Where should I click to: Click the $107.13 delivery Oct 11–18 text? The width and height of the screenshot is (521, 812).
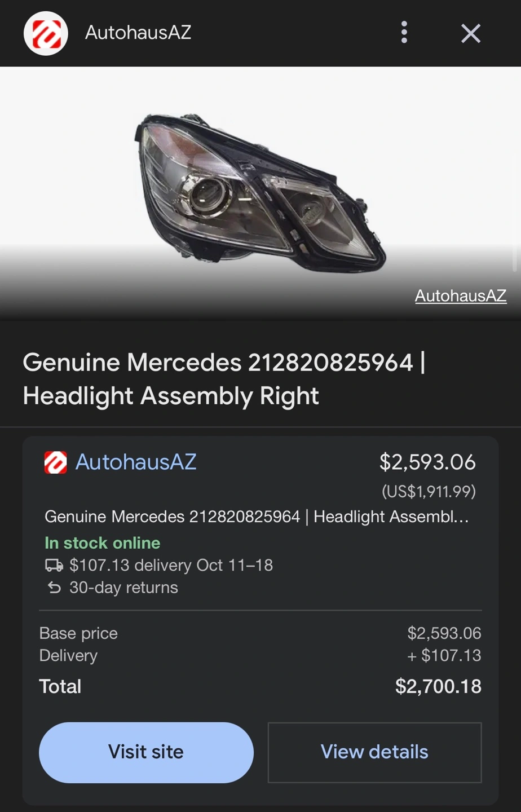tap(171, 565)
